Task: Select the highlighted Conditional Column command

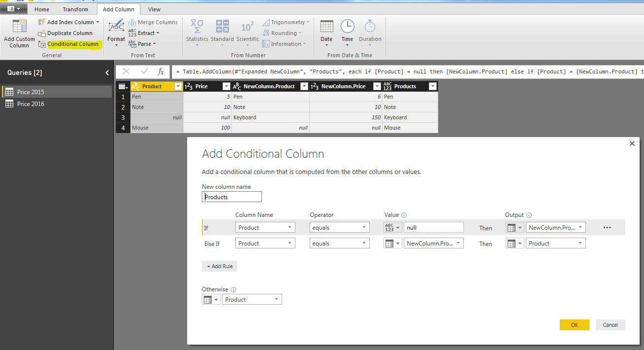Action: 69,44
